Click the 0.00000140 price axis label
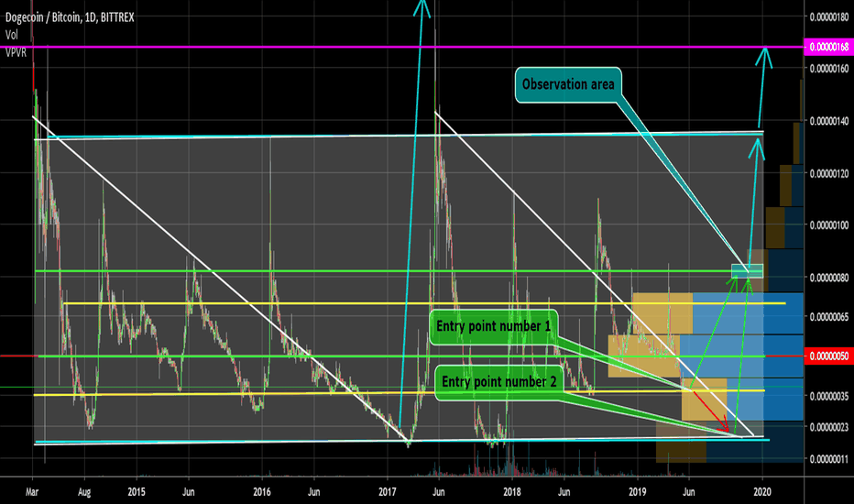 click(829, 121)
